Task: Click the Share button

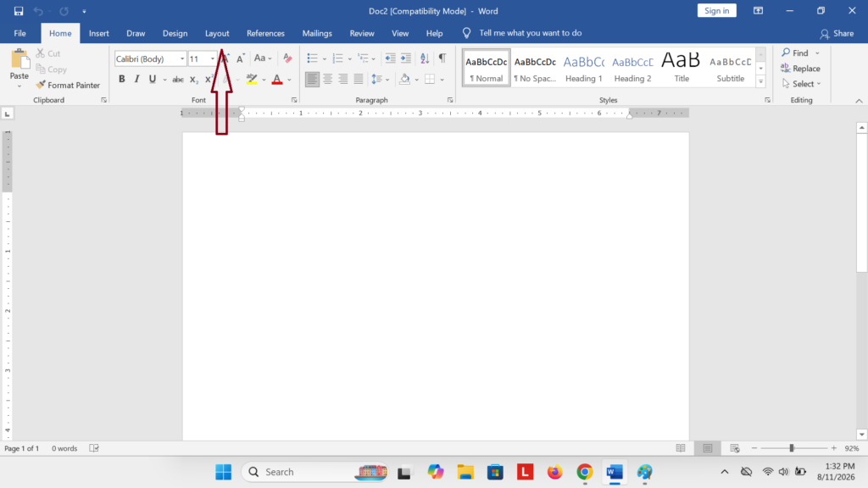Action: (837, 34)
